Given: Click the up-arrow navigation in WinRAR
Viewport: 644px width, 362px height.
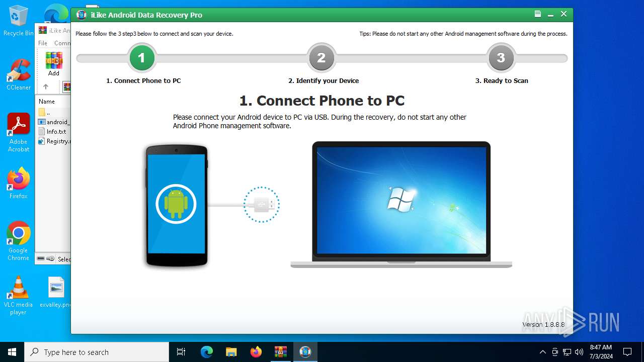Looking at the screenshot, I should (x=46, y=87).
